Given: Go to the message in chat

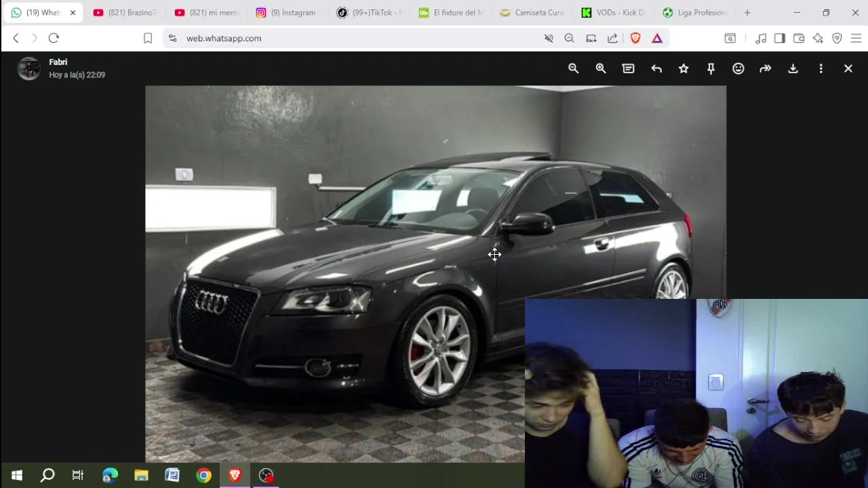Looking at the screenshot, I should click(629, 68).
